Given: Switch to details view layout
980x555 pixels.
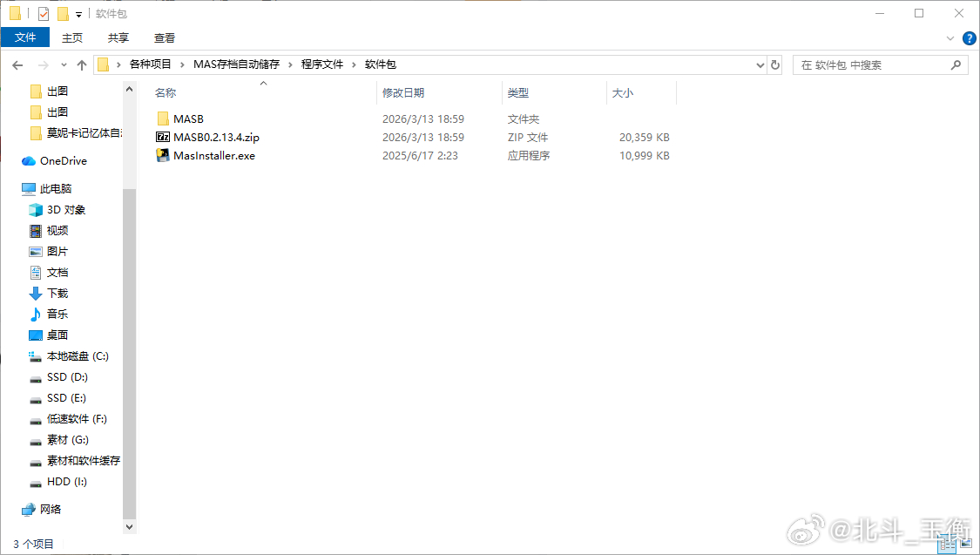Looking at the screenshot, I should point(948,545).
